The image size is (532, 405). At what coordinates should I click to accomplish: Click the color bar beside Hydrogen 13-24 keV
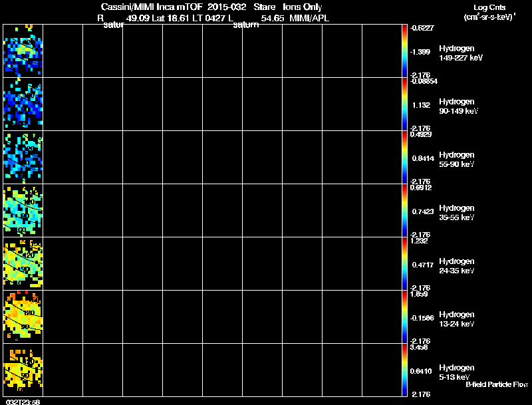click(404, 317)
